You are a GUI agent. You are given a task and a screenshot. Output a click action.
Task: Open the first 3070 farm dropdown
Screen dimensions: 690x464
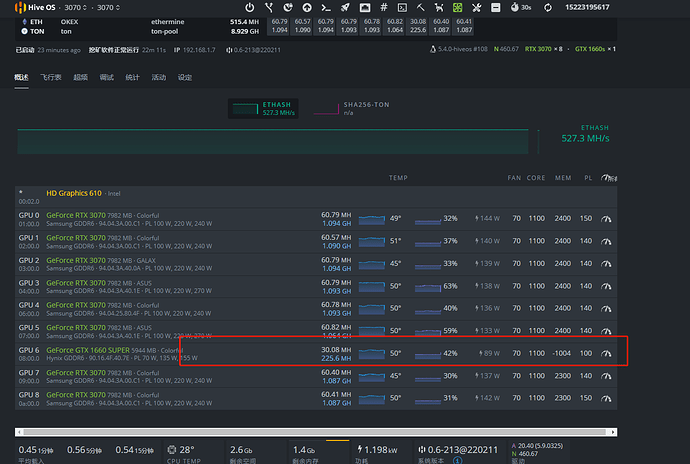(x=75, y=7)
